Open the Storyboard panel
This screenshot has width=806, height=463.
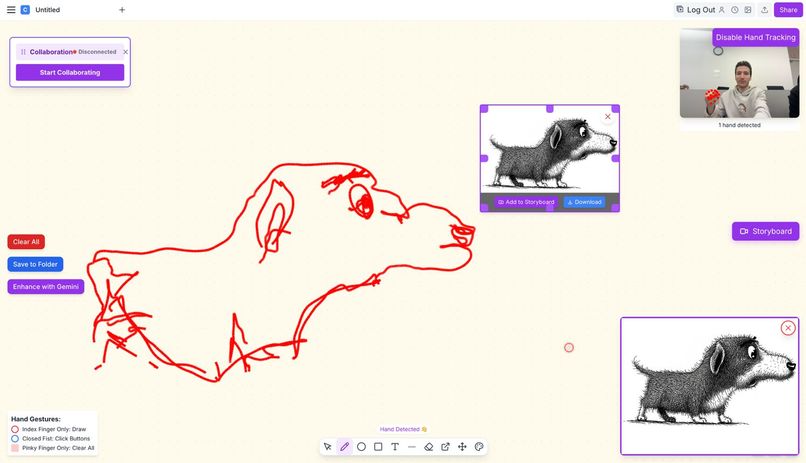[765, 231]
